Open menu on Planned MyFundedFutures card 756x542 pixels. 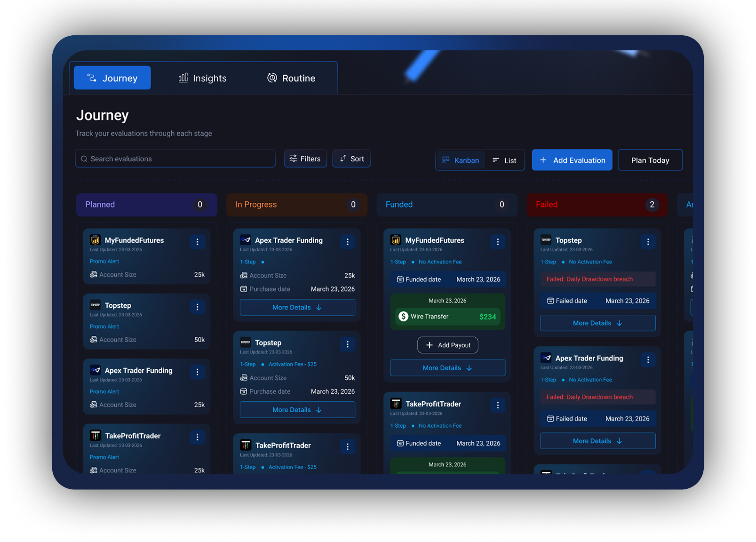198,242
